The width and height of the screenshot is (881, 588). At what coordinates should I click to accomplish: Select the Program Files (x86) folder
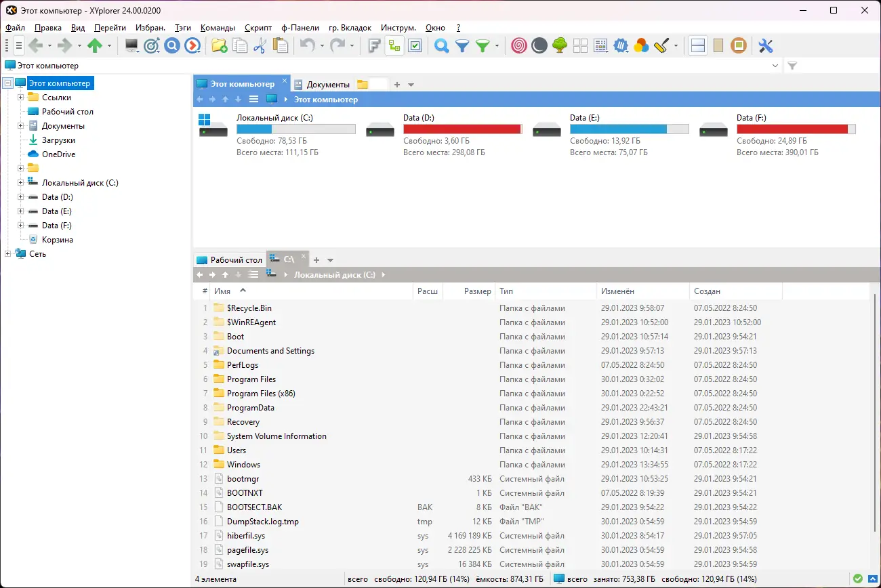[261, 394]
